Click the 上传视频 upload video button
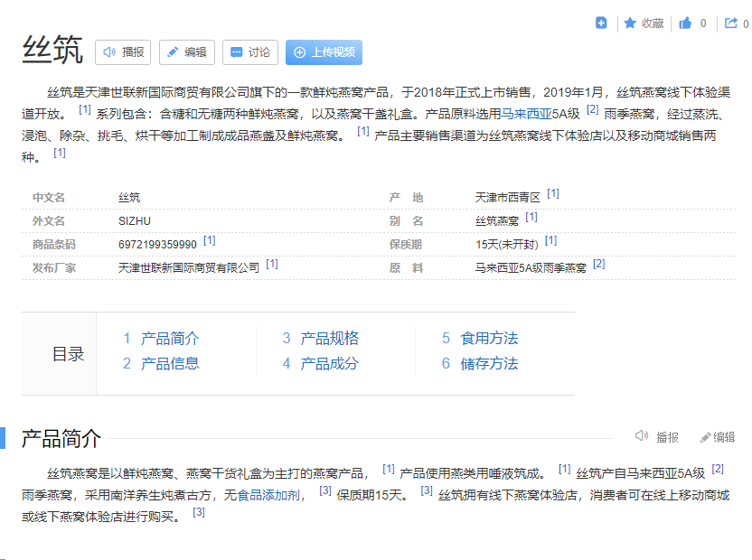This screenshot has width=752, height=560. pos(324,52)
